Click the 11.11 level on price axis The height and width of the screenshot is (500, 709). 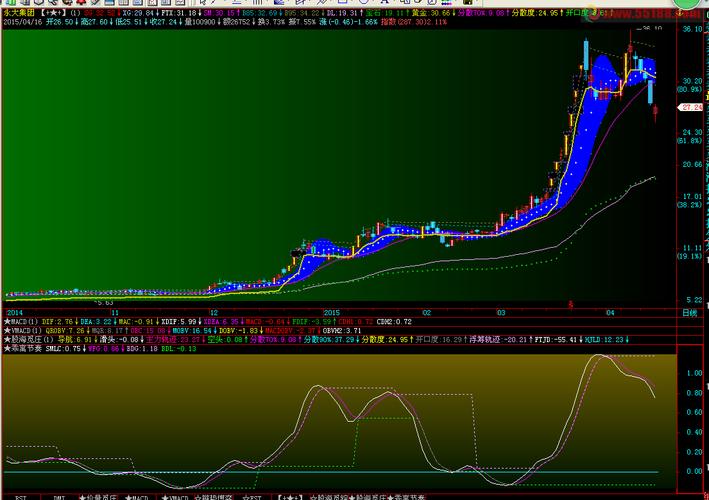click(x=693, y=248)
